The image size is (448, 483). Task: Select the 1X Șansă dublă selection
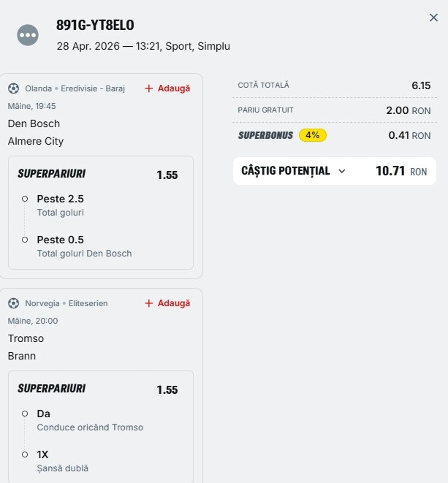coord(42,455)
